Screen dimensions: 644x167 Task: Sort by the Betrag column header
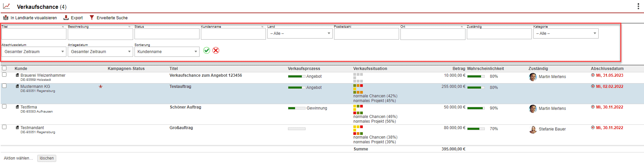pyautogui.click(x=459, y=69)
